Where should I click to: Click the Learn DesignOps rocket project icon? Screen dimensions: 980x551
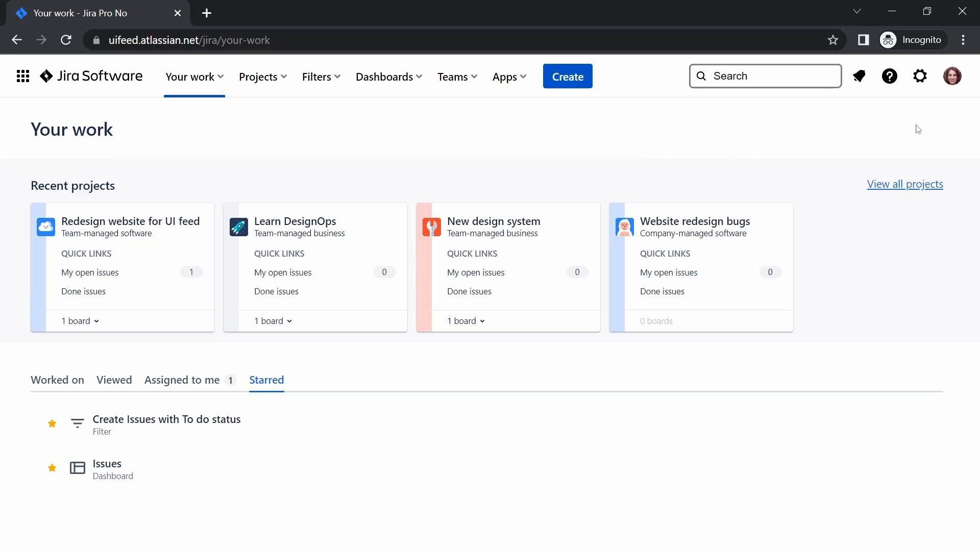point(238,227)
